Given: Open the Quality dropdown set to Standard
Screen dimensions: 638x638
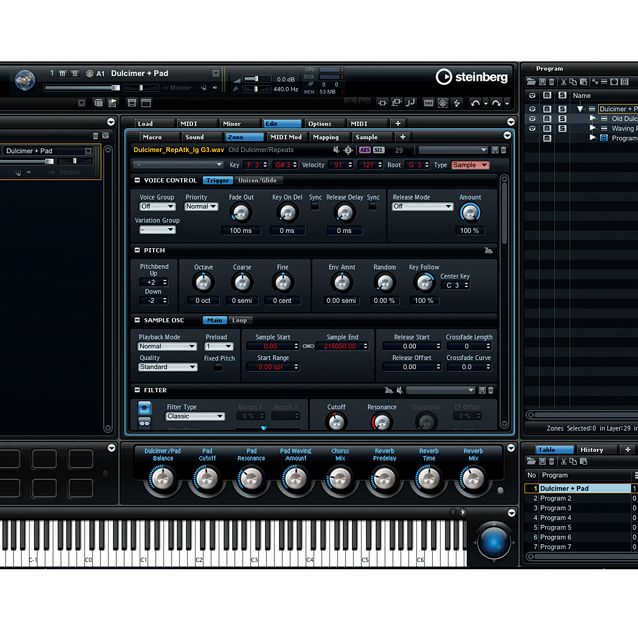Looking at the screenshot, I should click(168, 367).
